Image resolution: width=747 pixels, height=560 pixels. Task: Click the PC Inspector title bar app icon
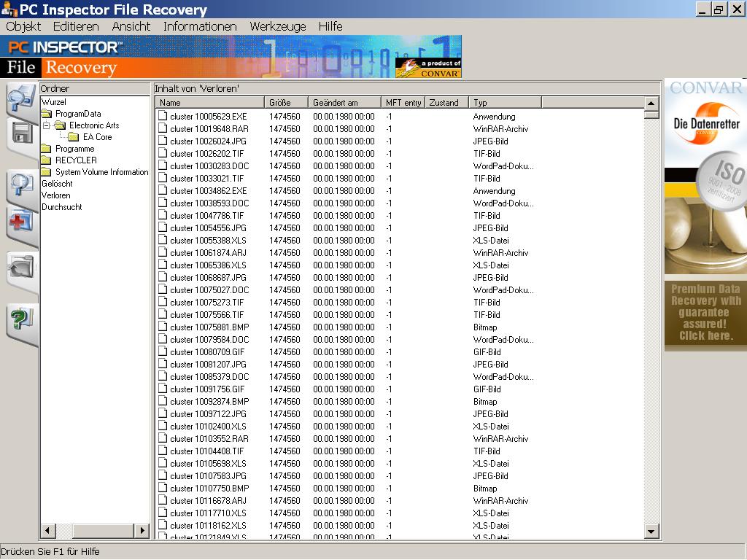tap(9, 9)
